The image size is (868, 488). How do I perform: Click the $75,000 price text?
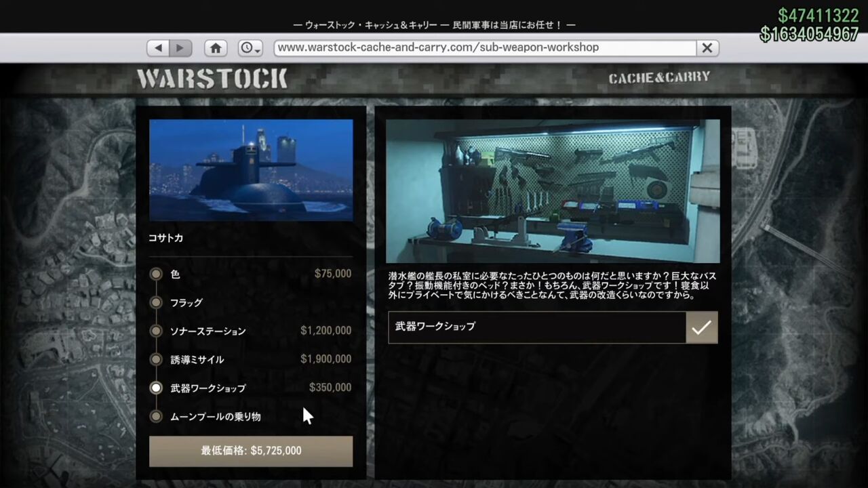pos(333,274)
